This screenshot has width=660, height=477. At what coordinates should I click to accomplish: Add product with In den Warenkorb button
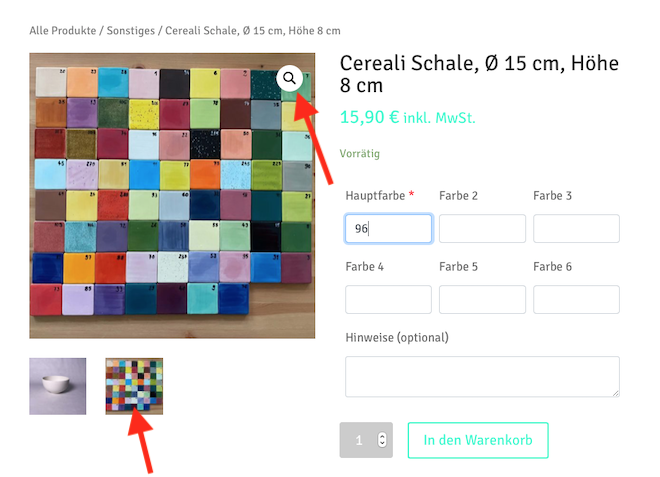pos(478,440)
